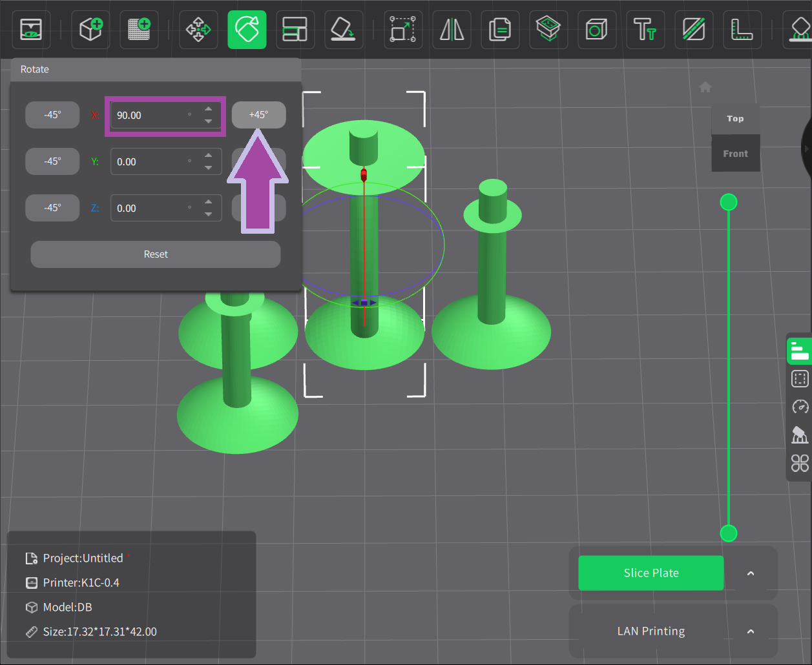Select the Measure ruler tool
The width and height of the screenshot is (812, 665).
742,30
